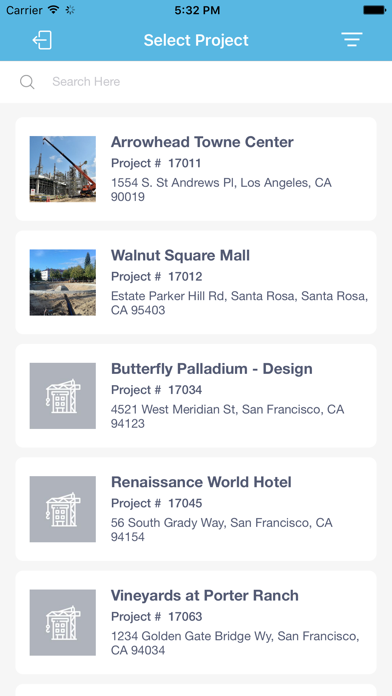This screenshot has height=696, width=392.
Task: Tap the 1234 Golden Gate Bridge Wy address
Action: [x=235, y=643]
